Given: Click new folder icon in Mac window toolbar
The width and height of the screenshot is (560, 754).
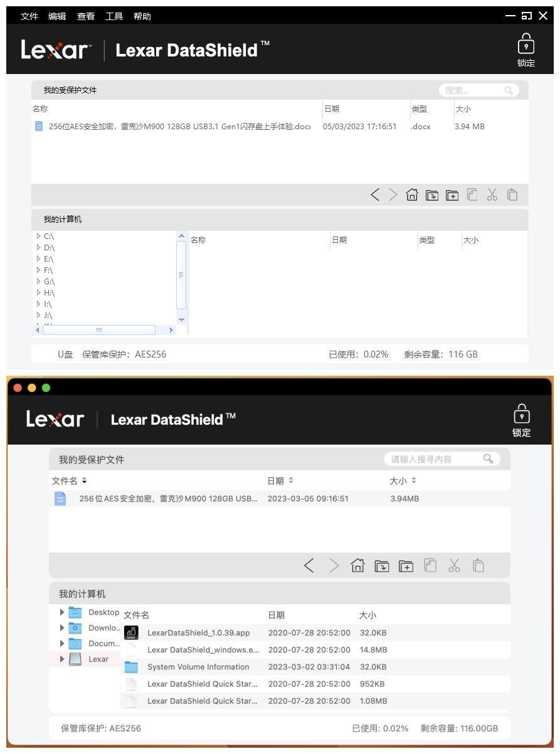Looking at the screenshot, I should [x=406, y=566].
